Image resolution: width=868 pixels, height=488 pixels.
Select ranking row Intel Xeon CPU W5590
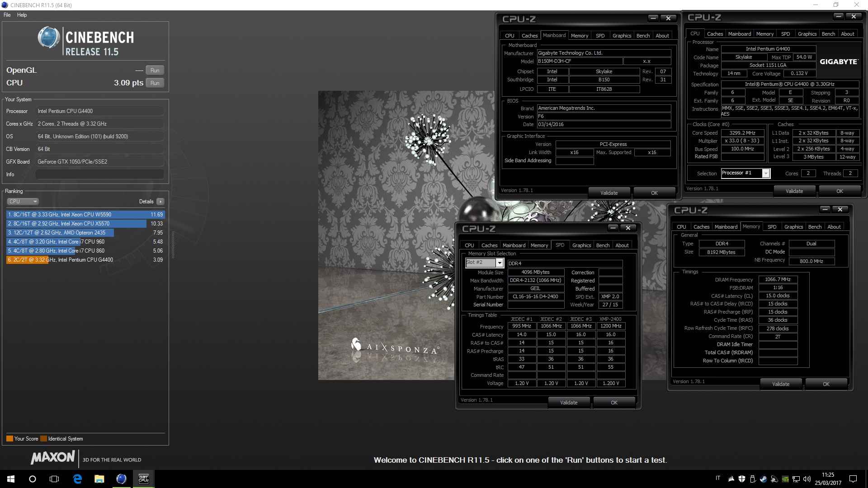click(x=85, y=215)
